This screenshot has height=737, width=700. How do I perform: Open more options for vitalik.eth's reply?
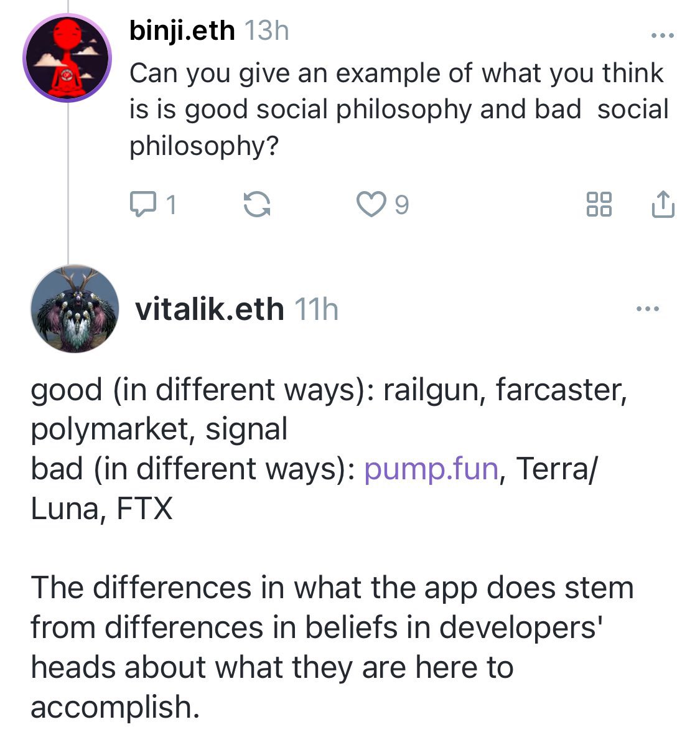647,308
